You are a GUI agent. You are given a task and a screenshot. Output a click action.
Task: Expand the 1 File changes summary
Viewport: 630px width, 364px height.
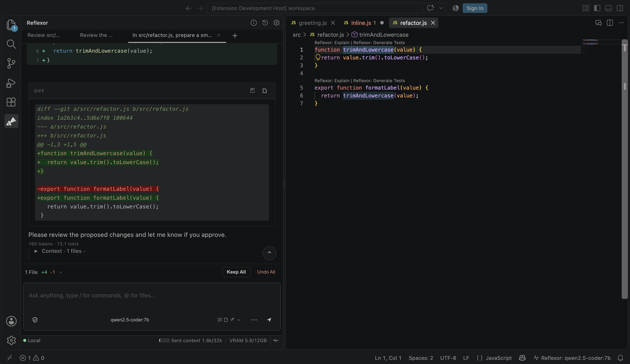click(x=43, y=272)
